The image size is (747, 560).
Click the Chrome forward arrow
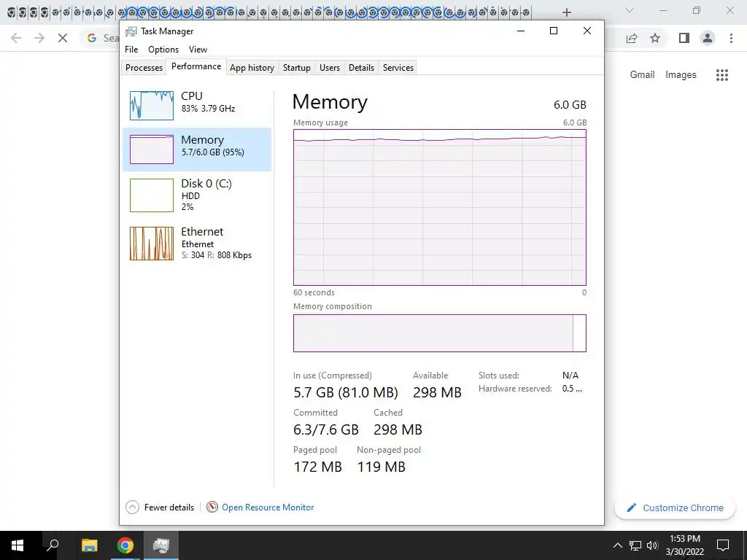(39, 38)
